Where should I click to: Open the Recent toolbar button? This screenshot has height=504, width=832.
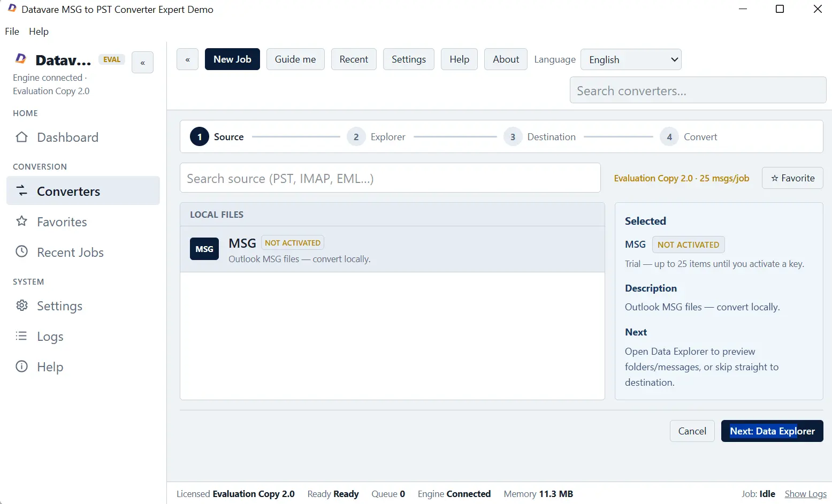(354, 59)
